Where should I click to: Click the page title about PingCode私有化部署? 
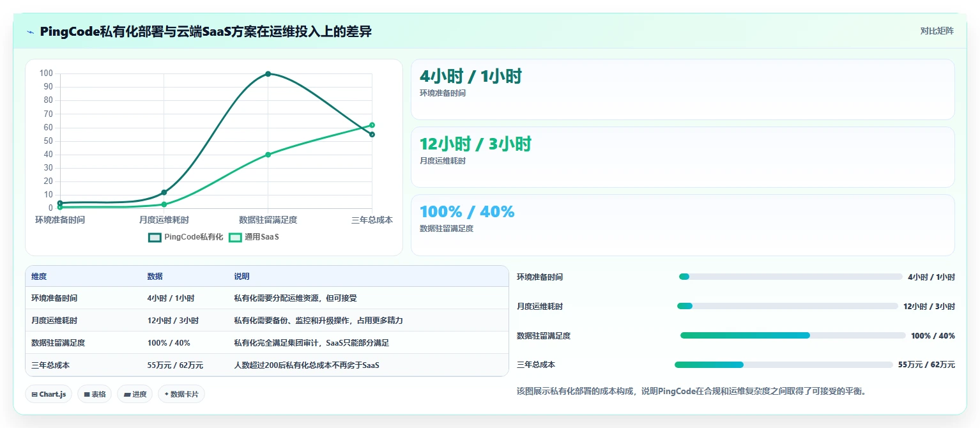tap(206, 31)
